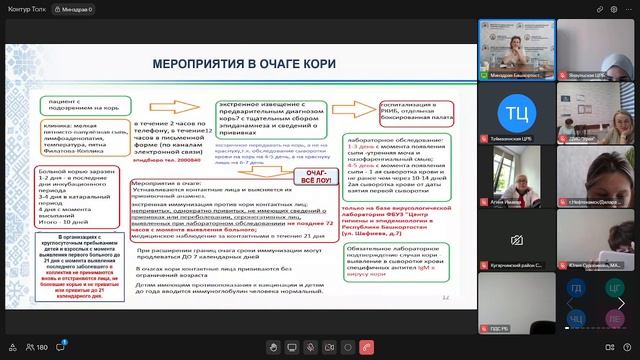Viewport: 640px width, 360px height.
Task: Click muted mic icon on Агиня Ивана tile
Action: click(x=484, y=202)
